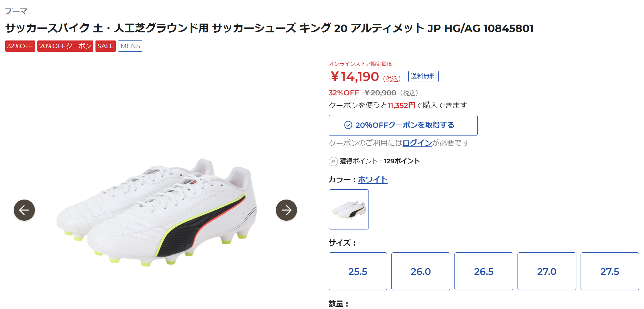Open the MENS category tag

pos(130,46)
